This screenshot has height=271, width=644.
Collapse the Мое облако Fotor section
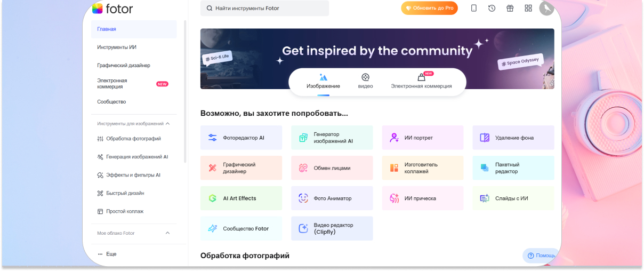pyautogui.click(x=167, y=233)
